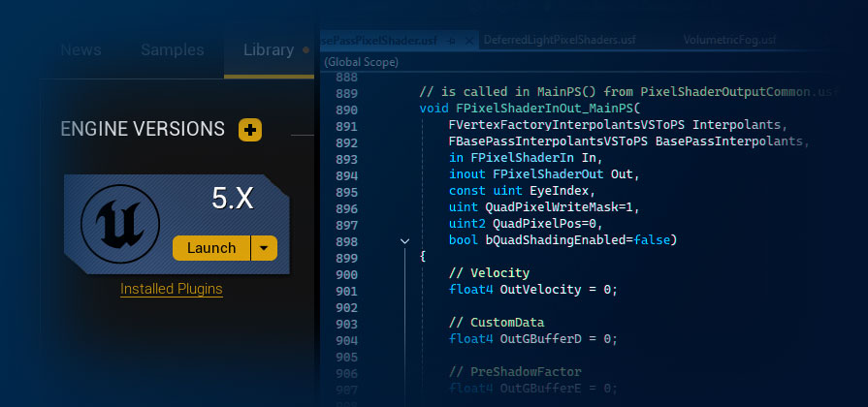Select the Library tab
This screenshot has height=407, width=868.
tap(269, 50)
